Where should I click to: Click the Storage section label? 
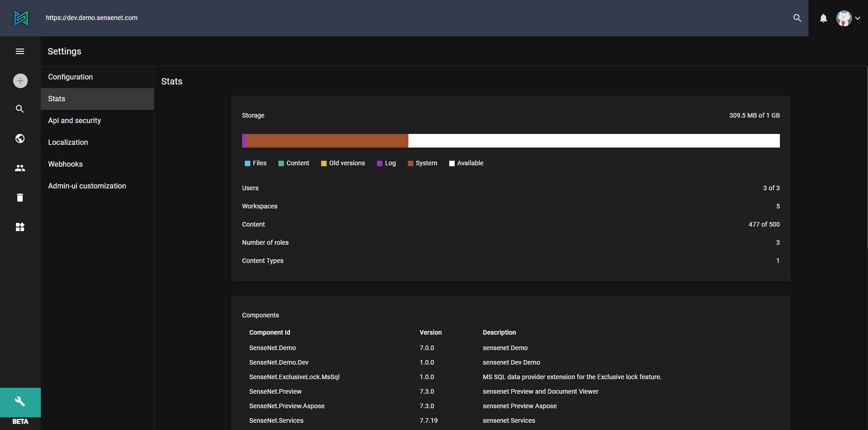(x=253, y=115)
